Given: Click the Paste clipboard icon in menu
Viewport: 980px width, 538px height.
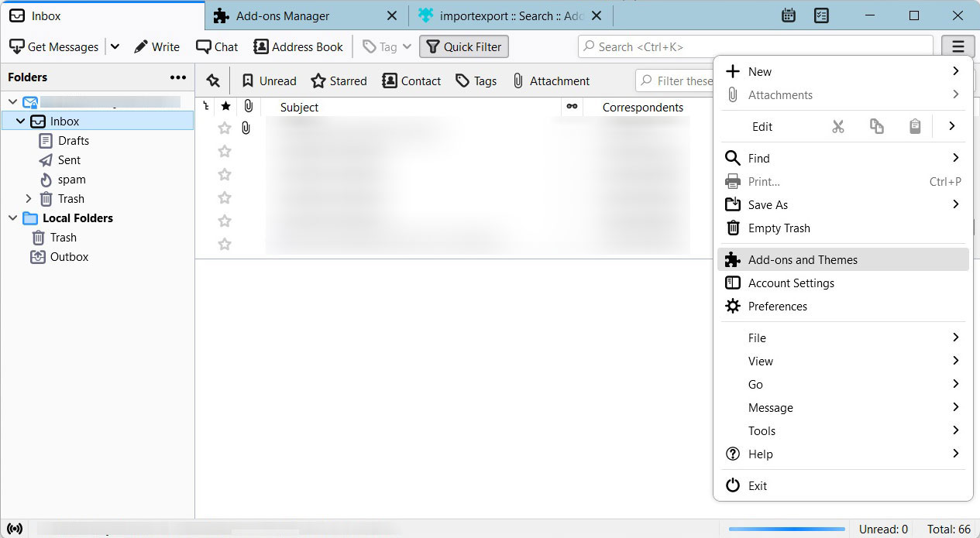Looking at the screenshot, I should tap(915, 126).
